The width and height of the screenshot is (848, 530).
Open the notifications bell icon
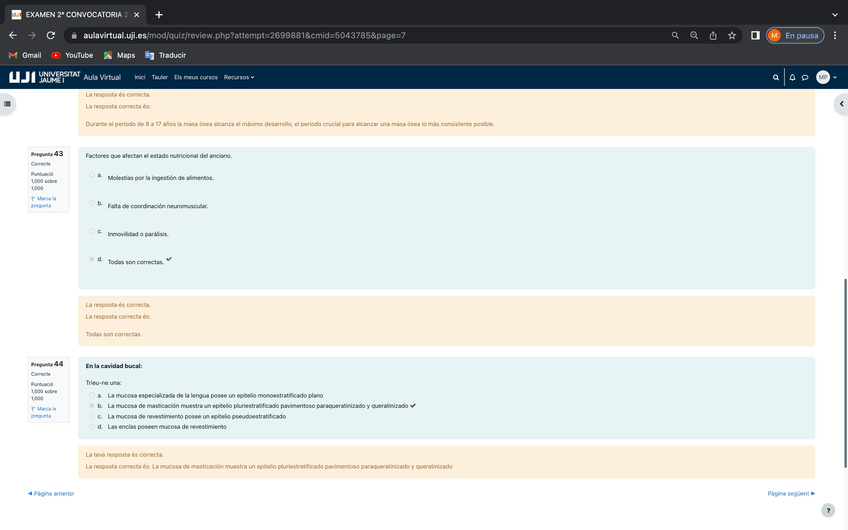point(792,77)
